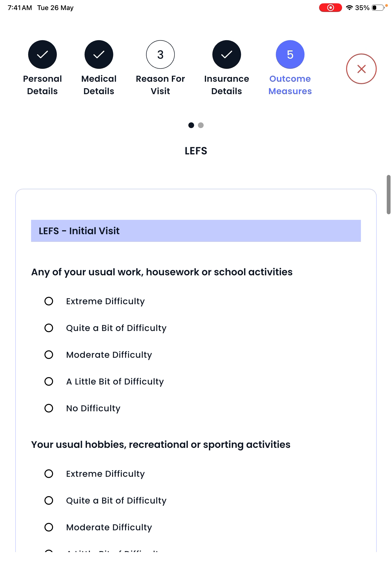The image size is (392, 564).
Task: Jump to second page dot indicator
Action: [201, 125]
